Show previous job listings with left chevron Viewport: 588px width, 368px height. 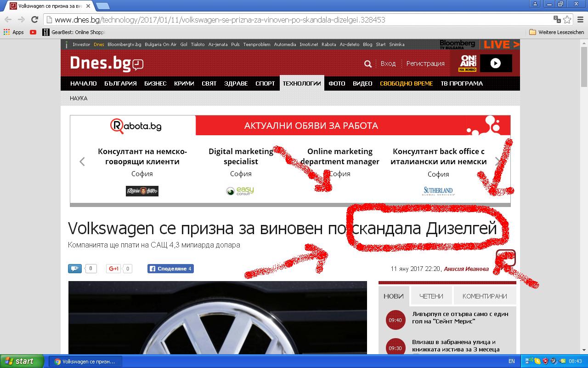82,161
